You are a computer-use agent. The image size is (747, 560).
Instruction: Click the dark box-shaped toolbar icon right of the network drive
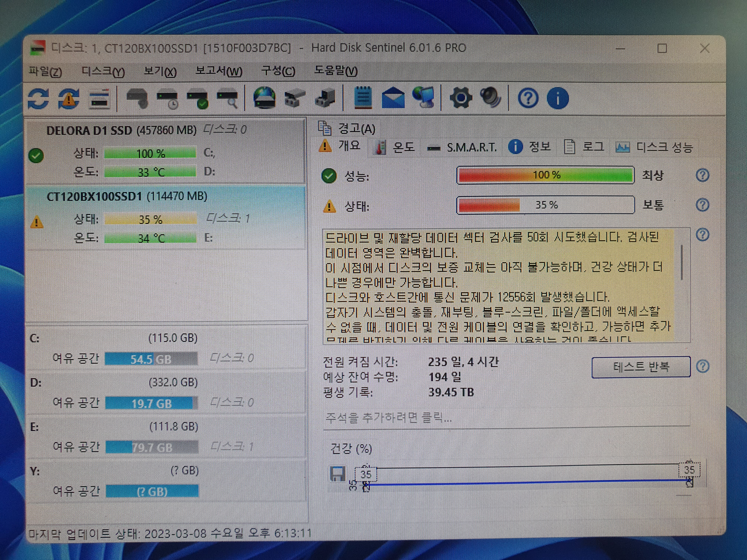pos(325,99)
